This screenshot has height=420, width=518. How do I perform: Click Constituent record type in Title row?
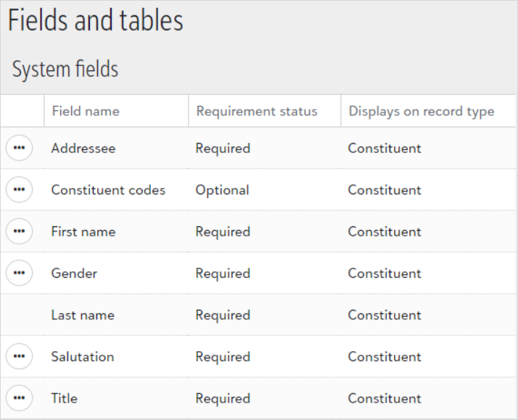click(385, 398)
